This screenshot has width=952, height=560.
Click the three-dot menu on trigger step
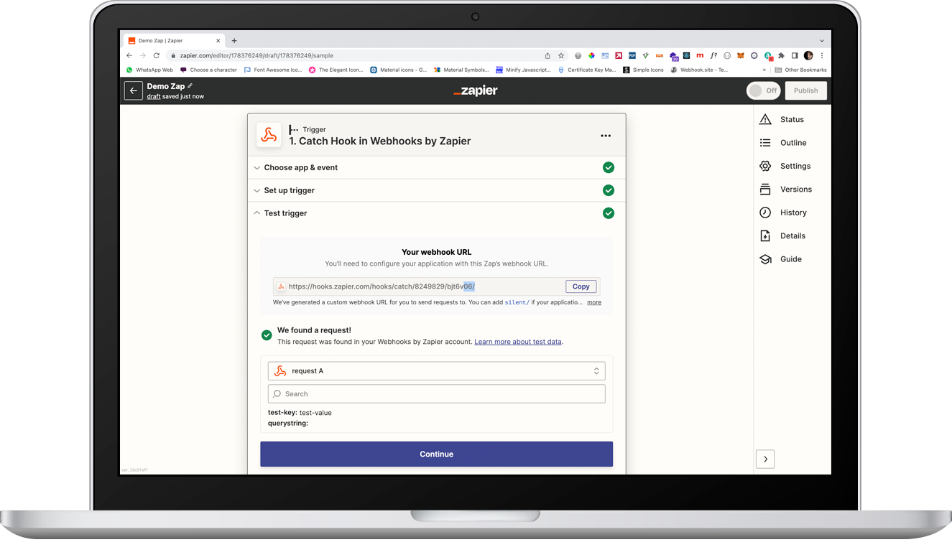(606, 136)
